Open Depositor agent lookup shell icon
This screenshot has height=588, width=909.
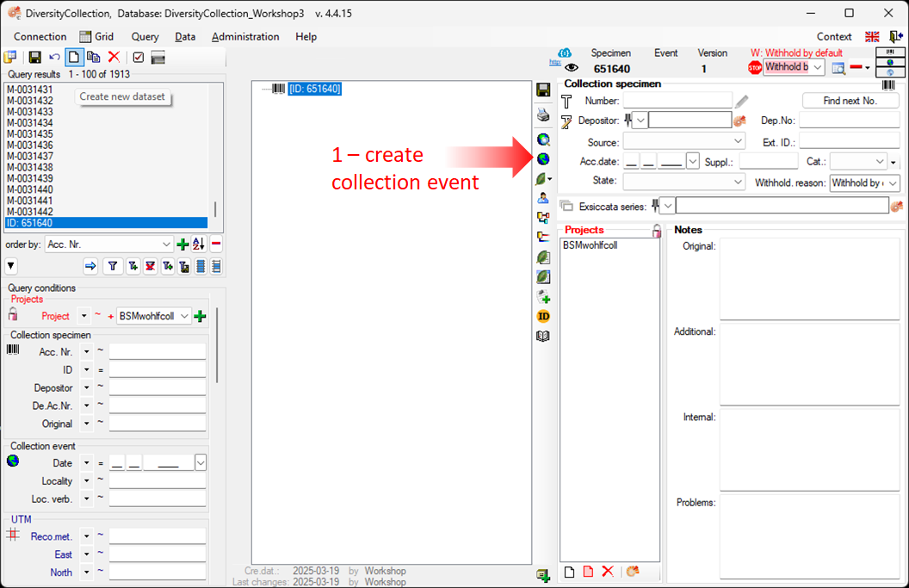(x=739, y=121)
